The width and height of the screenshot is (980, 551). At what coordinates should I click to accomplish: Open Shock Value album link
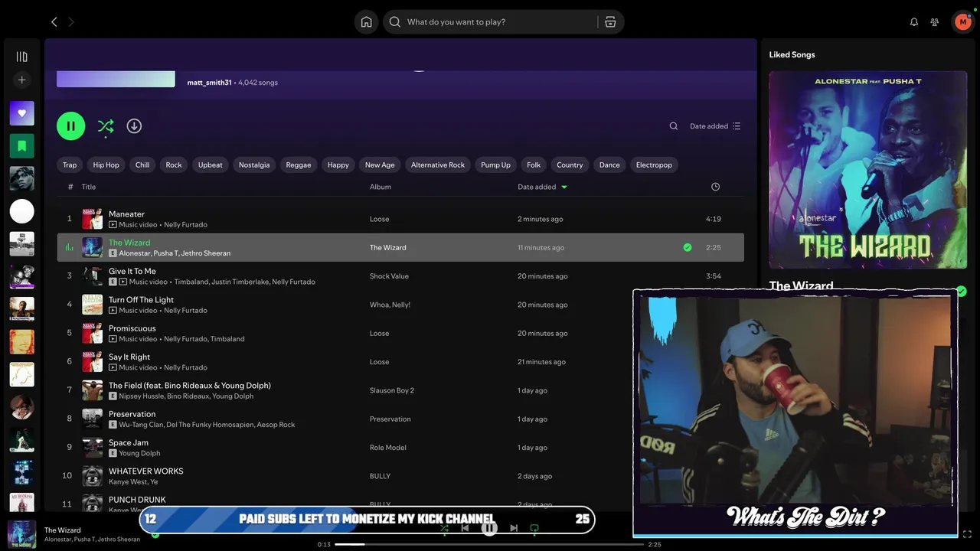click(390, 276)
